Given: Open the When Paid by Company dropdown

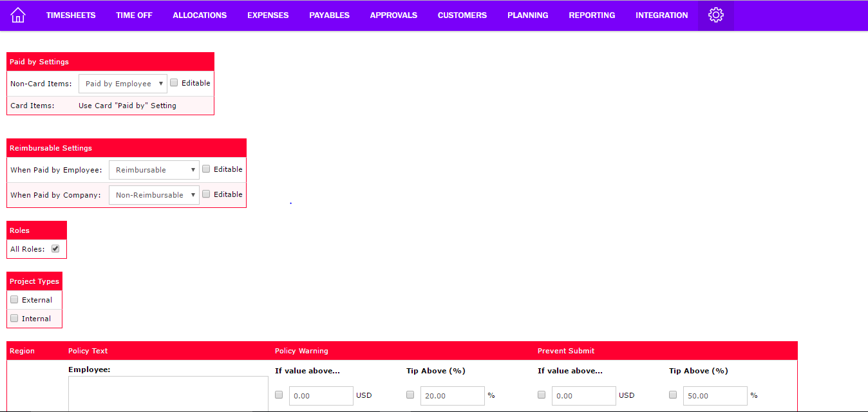Looking at the screenshot, I should 154,195.
